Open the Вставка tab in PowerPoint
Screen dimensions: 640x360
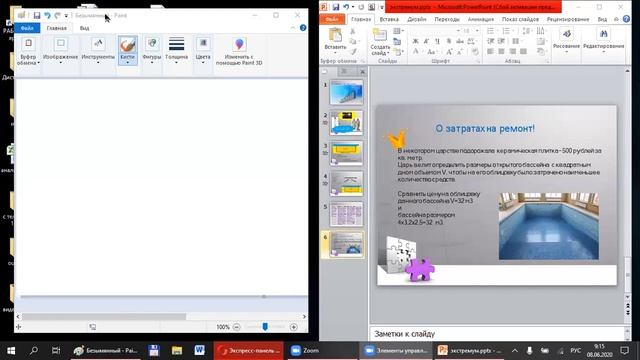coord(389,19)
